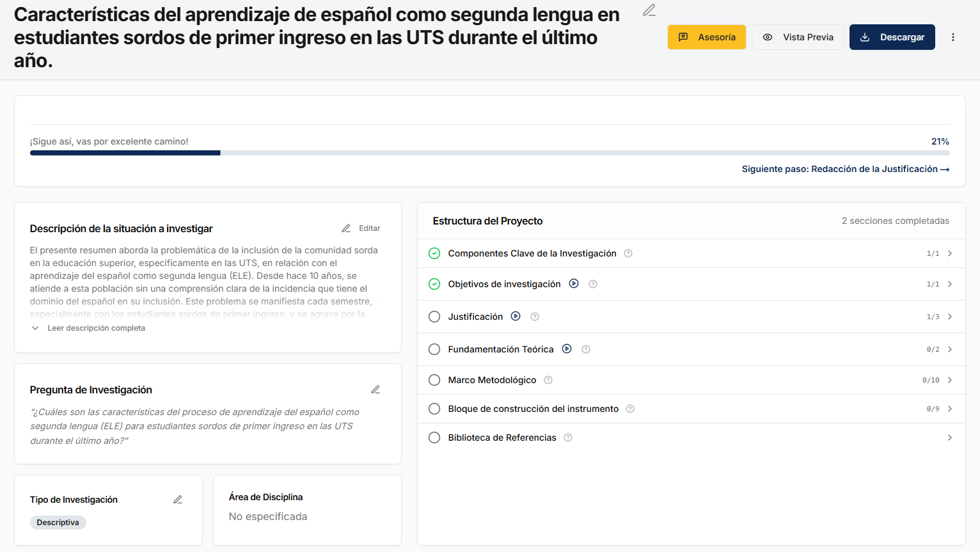Image resolution: width=980 pixels, height=552 pixels.
Task: Click the pencil icon beside the project title
Action: [x=649, y=10]
